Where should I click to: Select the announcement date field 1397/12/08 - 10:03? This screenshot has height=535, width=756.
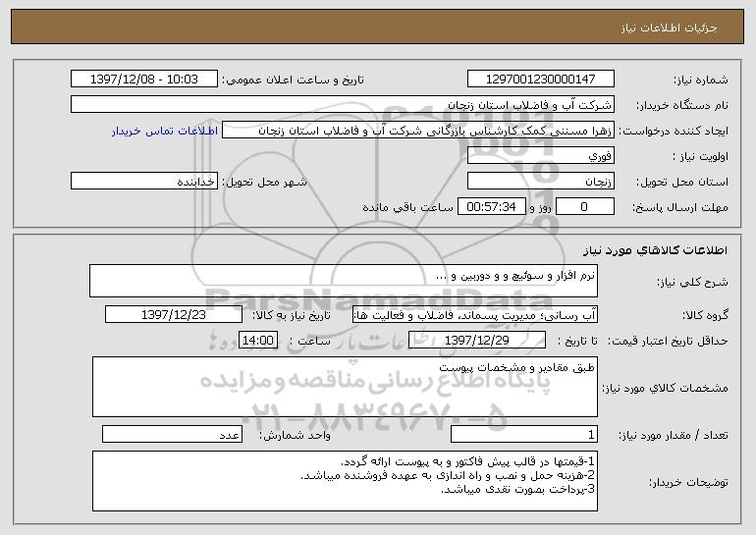[x=144, y=79]
